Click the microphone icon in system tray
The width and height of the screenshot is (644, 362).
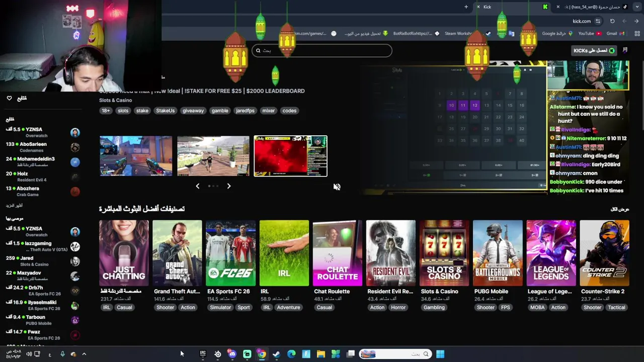point(62,354)
